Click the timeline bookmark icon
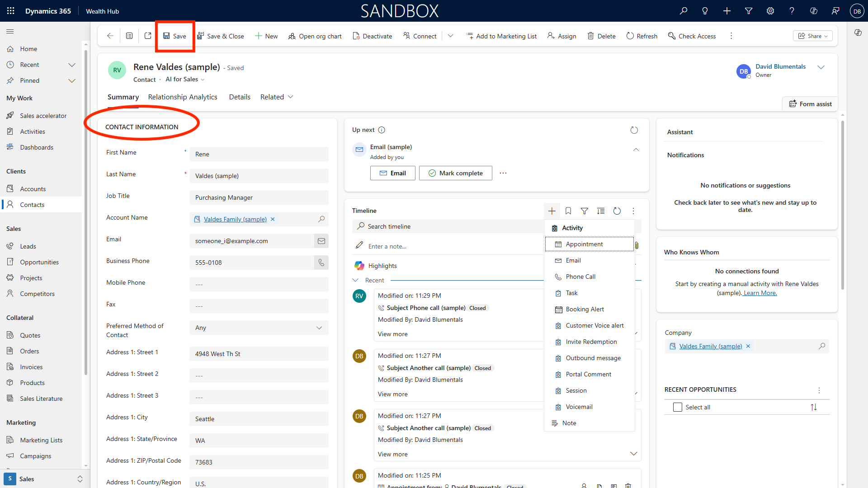This screenshot has height=488, width=868. click(568, 211)
